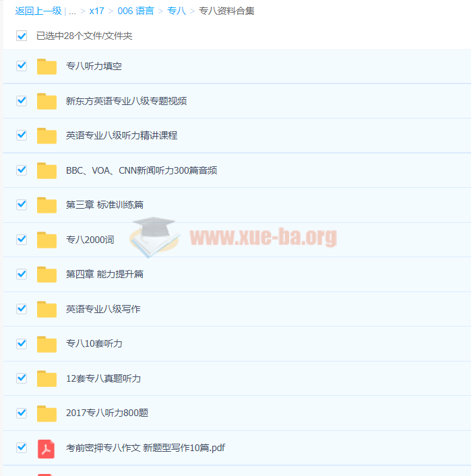Uncheck the 英语专业八级写作 checkbox
Image resolution: width=471 pixels, height=476 pixels.
[x=22, y=309]
